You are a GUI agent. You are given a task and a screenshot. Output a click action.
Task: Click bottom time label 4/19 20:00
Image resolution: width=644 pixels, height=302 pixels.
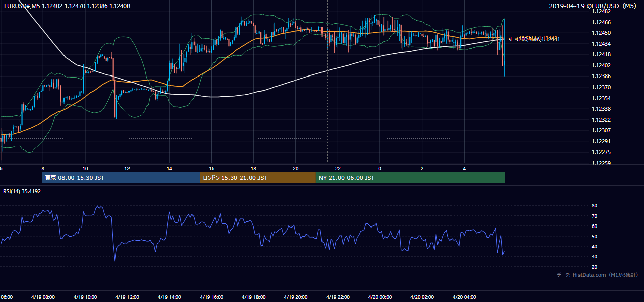click(296, 297)
